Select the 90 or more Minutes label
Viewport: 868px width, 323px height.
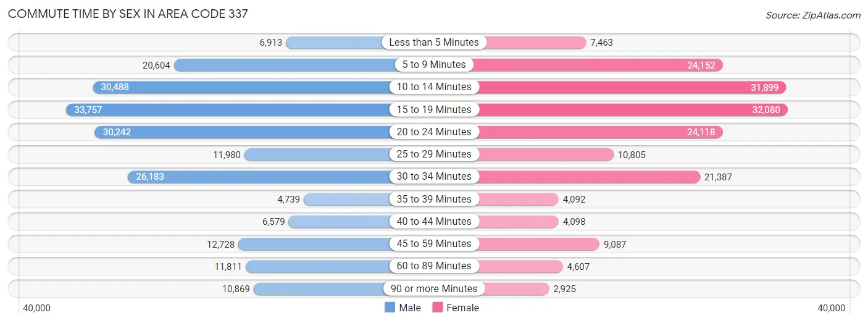(x=434, y=288)
